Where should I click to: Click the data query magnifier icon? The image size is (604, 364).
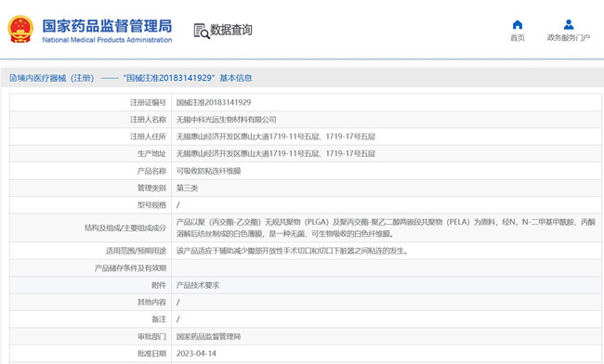(x=202, y=32)
